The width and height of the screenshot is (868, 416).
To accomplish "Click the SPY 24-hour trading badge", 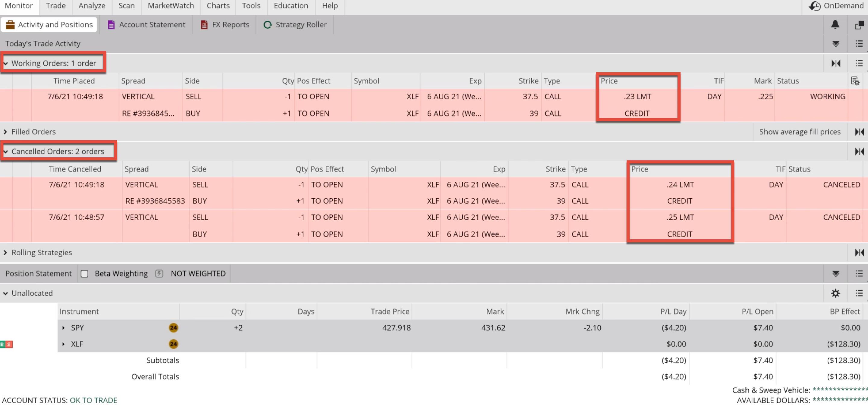I will click(x=173, y=328).
